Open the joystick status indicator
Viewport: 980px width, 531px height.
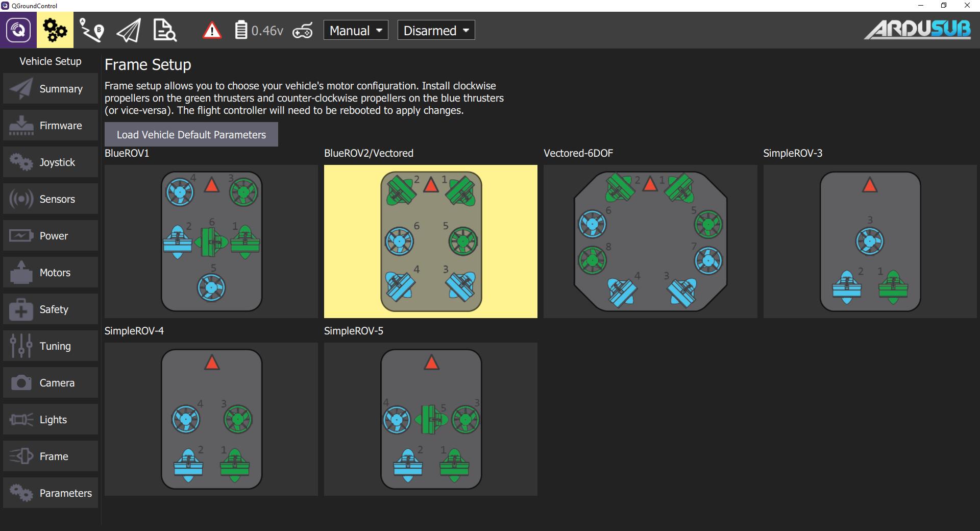point(303,31)
